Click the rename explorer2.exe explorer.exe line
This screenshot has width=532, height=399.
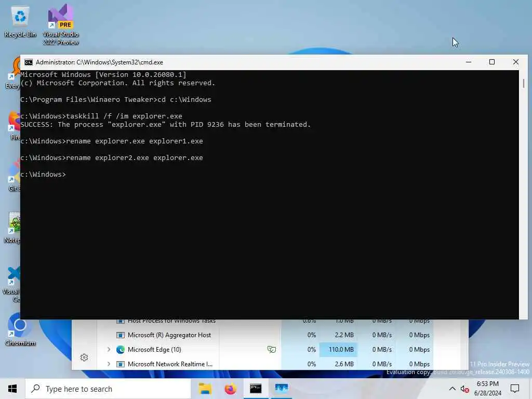112,158
